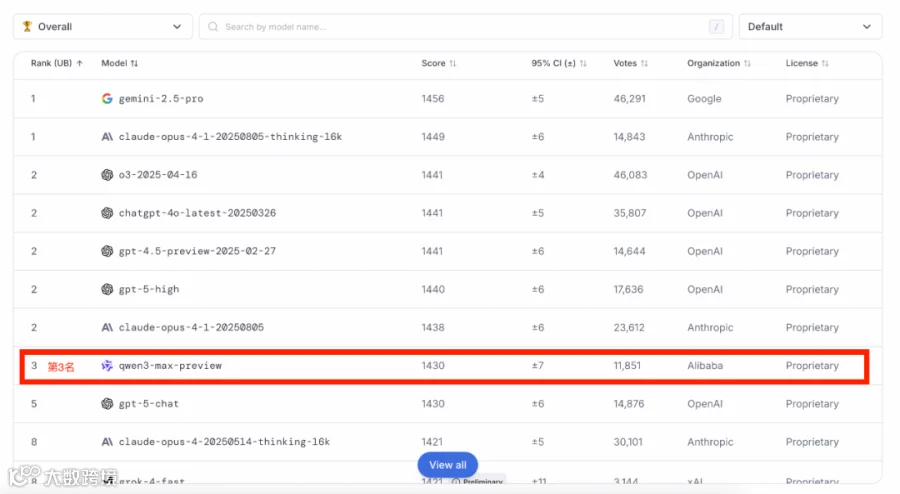Select score 1440 of gpt-5-high
This screenshot has height=494, width=900.
433,289
